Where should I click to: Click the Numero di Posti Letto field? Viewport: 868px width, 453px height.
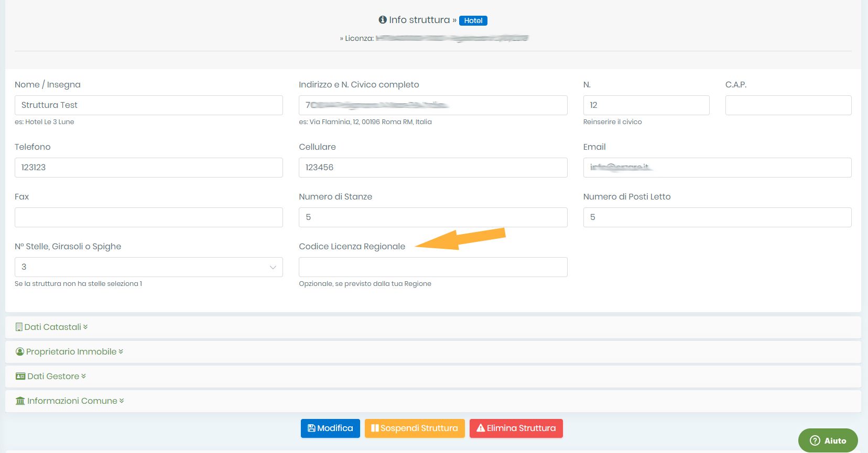(x=718, y=217)
